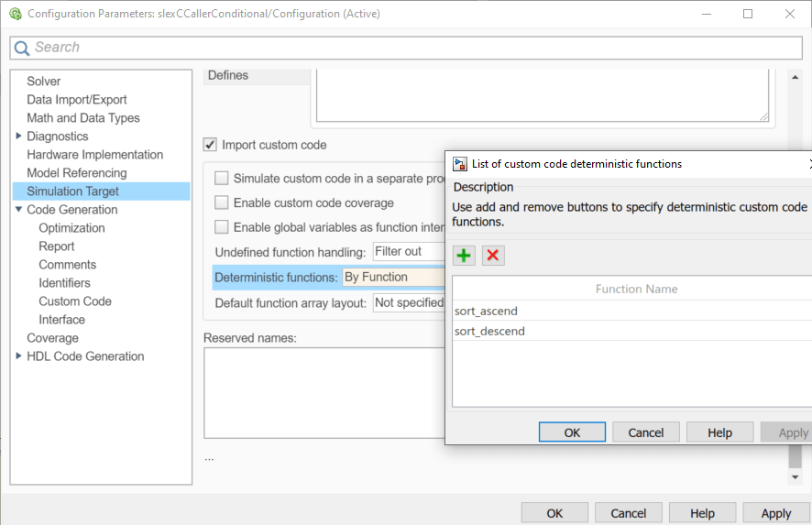Select Comments pane
Viewport: 812px width, 525px height.
coord(67,265)
